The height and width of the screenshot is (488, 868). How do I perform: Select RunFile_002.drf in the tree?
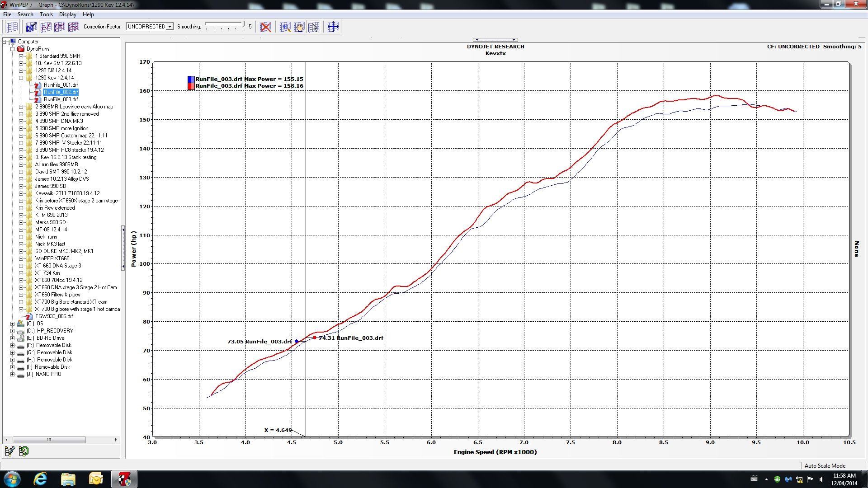click(x=61, y=92)
